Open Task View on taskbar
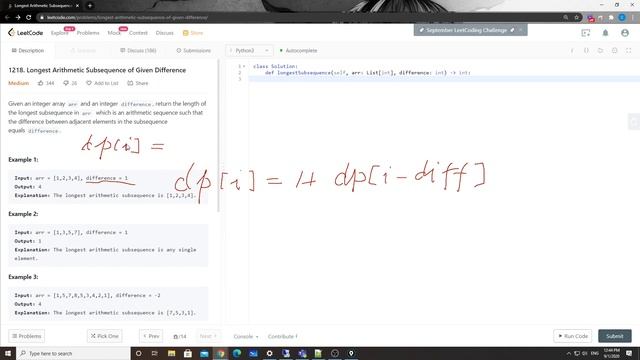The image size is (640, 360). (x=155, y=353)
